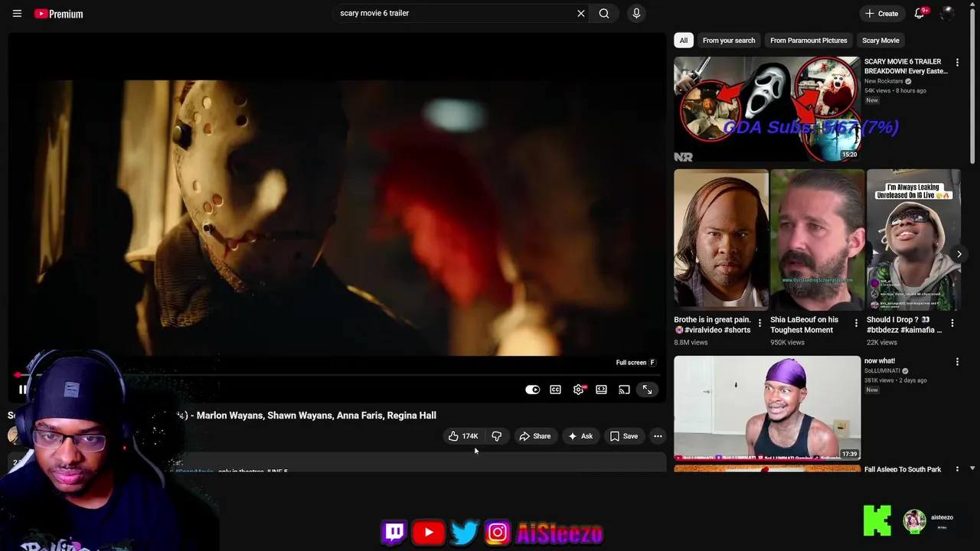This screenshot has height=551, width=980.
Task: Select the From Paramount Pictures chip
Action: point(808,41)
